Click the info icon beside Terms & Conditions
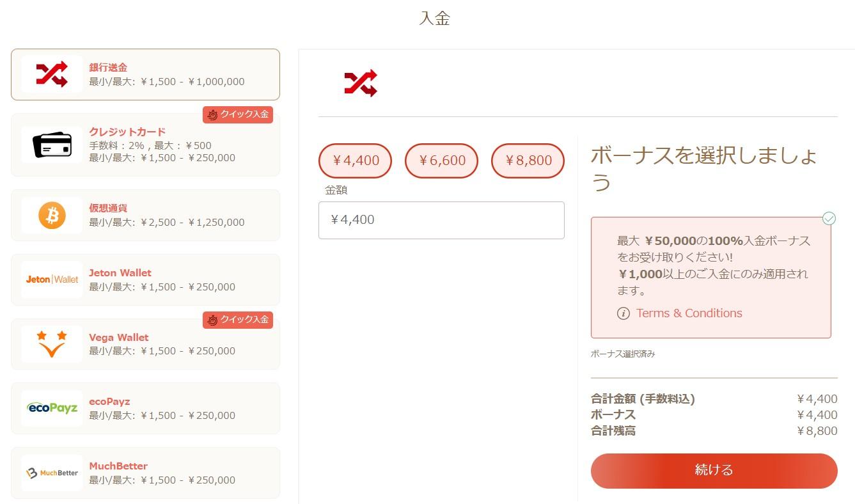Screen dimensions: 855x504 pyautogui.click(x=623, y=313)
